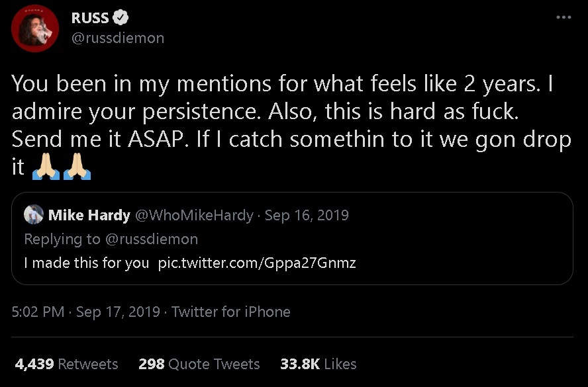Click the second praying hands emoji
The image size is (588, 387).
(x=77, y=167)
